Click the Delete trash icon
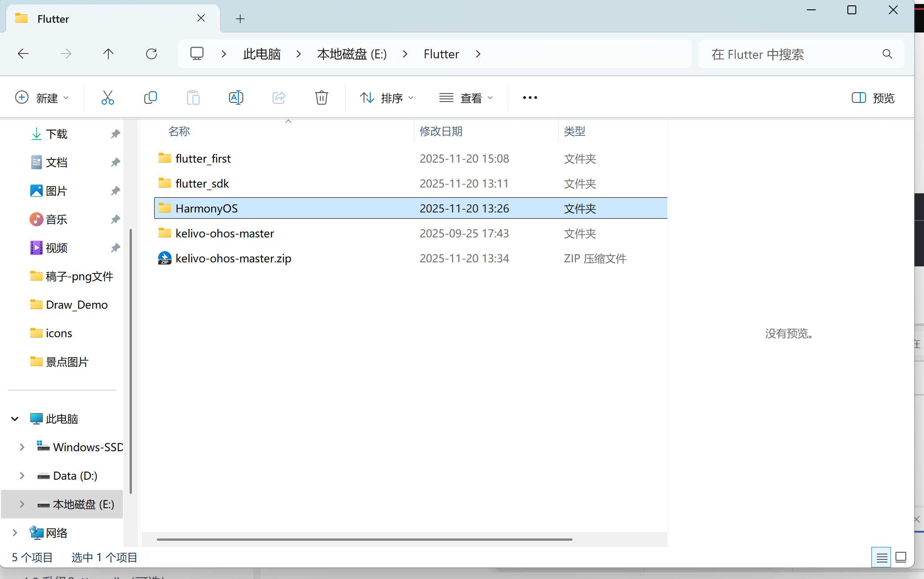Viewport: 924px width, 579px height. (x=321, y=98)
